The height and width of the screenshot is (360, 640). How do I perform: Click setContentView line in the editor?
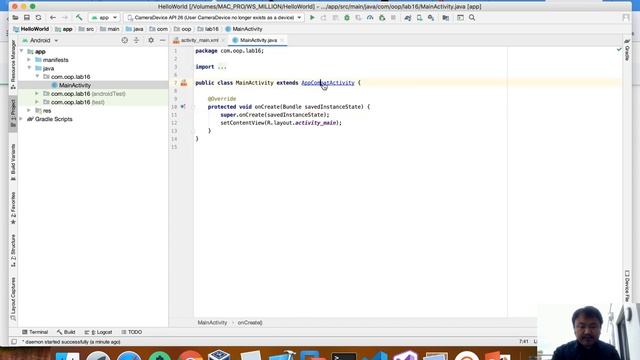tap(281, 123)
